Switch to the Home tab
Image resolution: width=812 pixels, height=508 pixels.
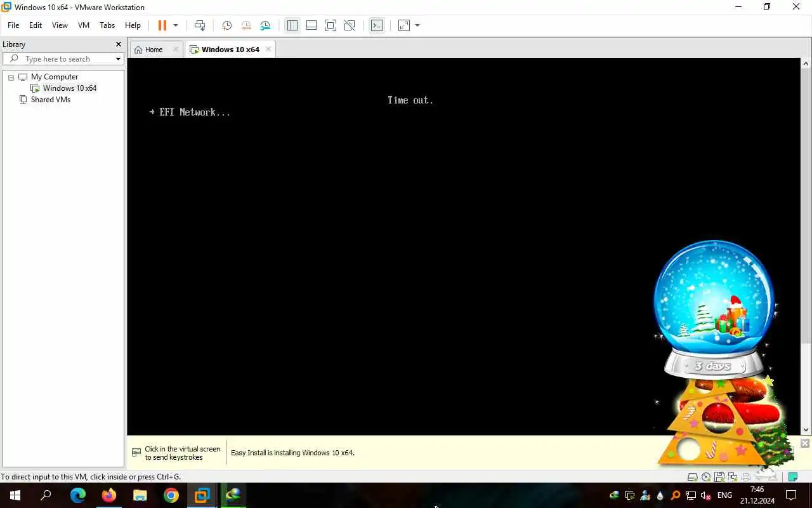(x=154, y=50)
